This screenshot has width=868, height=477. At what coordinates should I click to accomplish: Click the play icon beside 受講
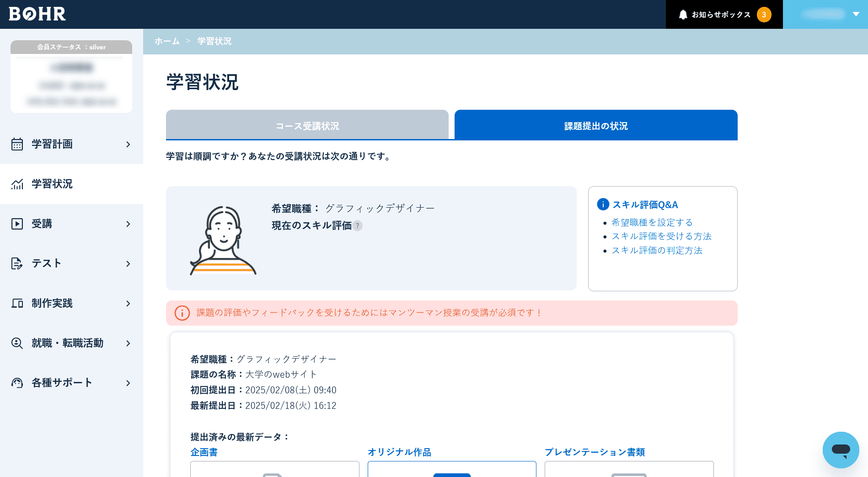[17, 224]
